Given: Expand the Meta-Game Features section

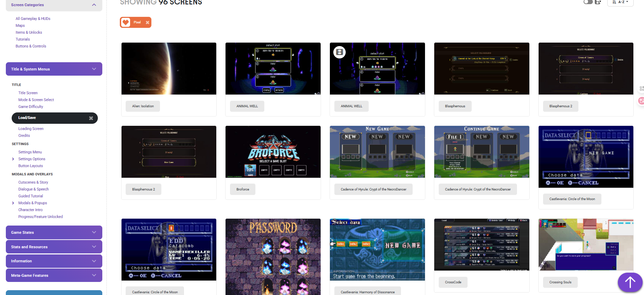Looking at the screenshot, I should (94, 275).
